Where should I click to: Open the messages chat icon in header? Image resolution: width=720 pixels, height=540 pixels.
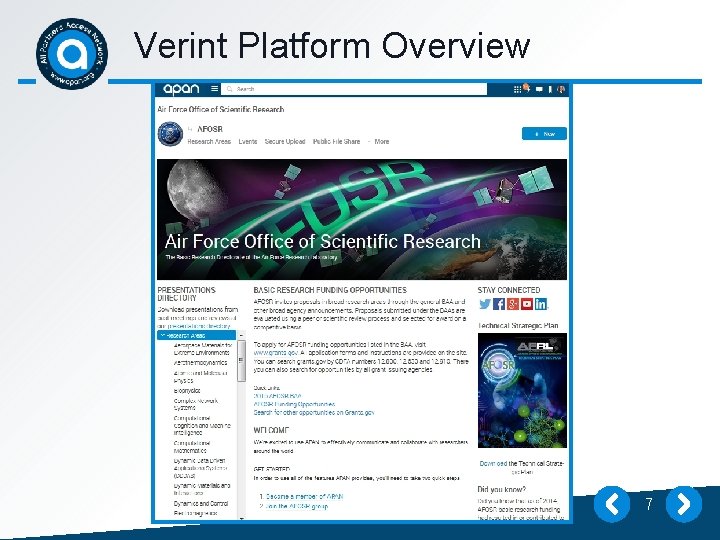point(539,89)
